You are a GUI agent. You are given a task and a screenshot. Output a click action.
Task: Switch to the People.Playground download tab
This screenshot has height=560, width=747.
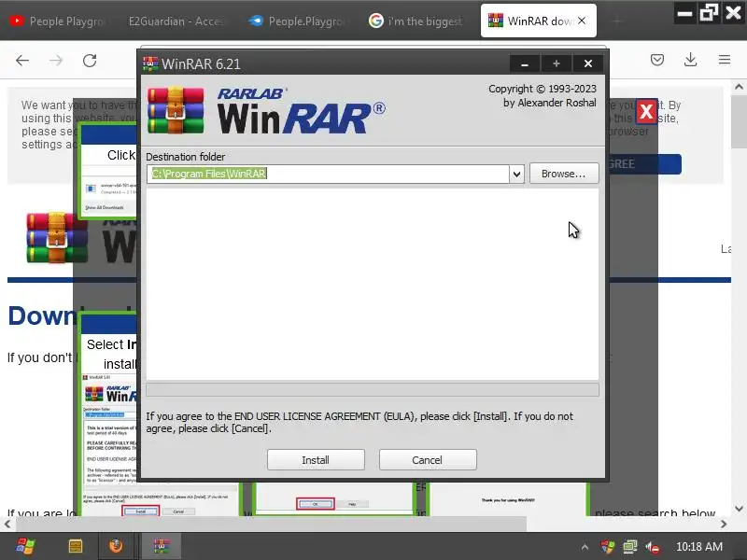[298, 21]
